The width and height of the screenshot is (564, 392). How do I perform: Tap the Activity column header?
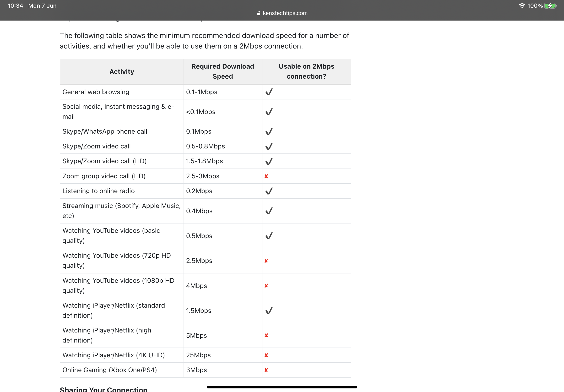[x=122, y=71]
